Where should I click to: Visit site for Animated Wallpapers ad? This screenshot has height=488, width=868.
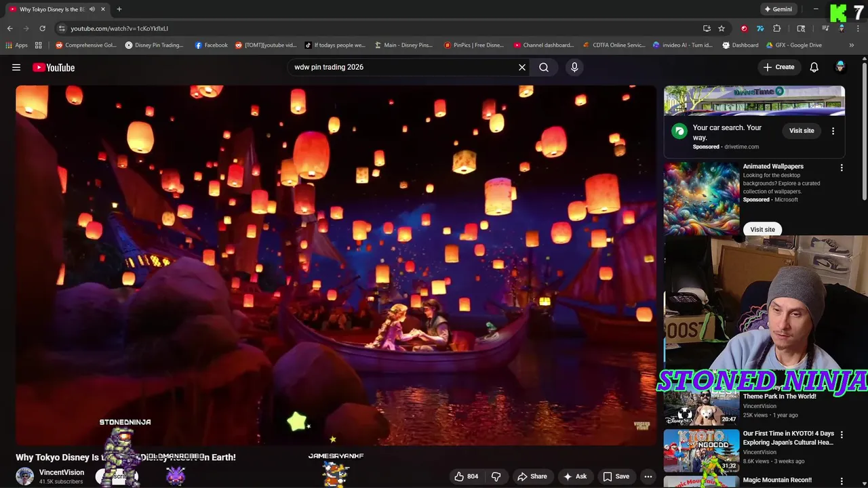762,229
